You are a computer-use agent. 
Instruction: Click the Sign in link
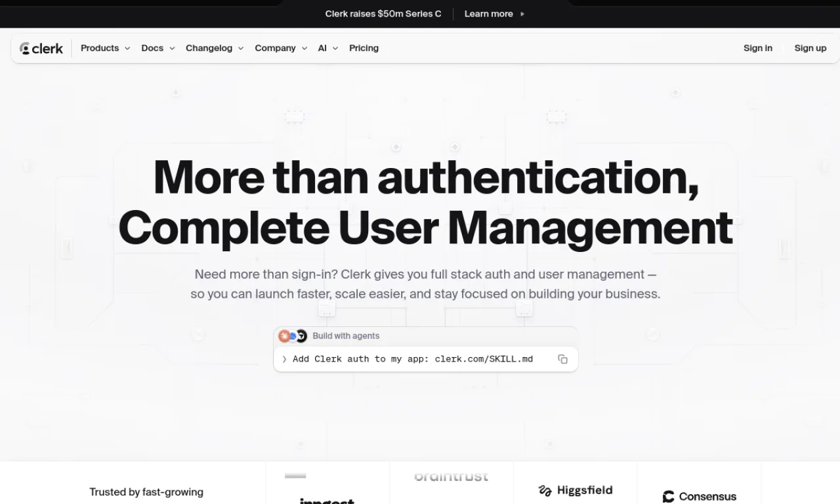click(758, 48)
